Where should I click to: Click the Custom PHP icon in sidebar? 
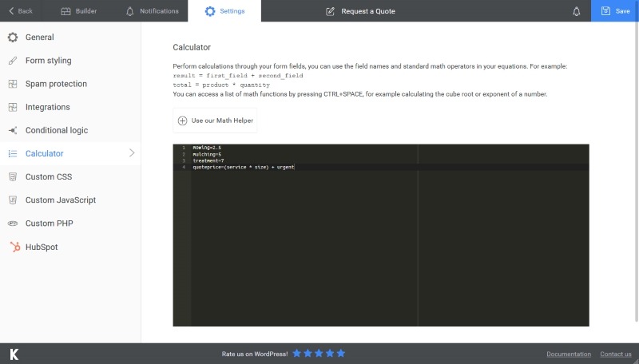pyautogui.click(x=13, y=224)
